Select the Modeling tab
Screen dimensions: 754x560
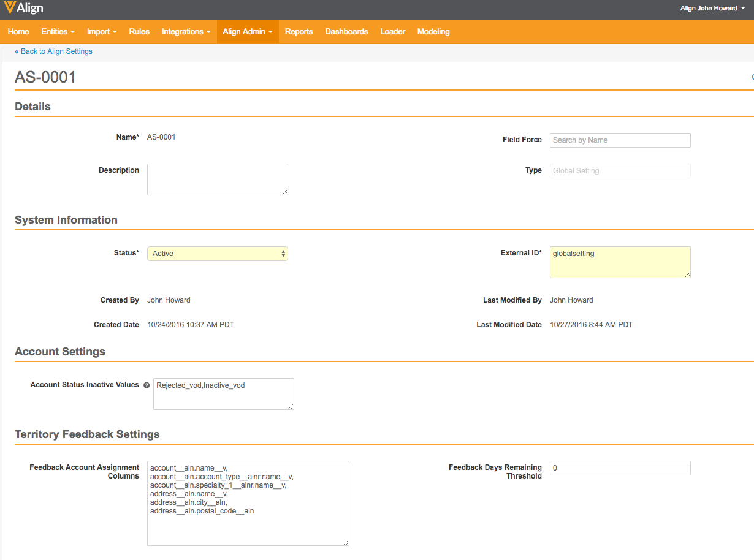[x=433, y=32]
